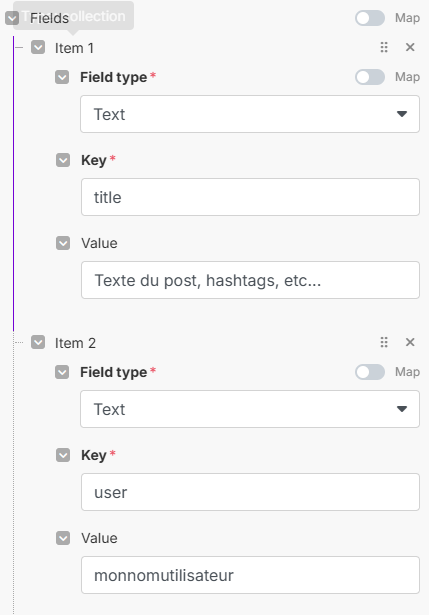Image resolution: width=429 pixels, height=615 pixels.
Task: Edit the Value field with monnomutilisateur
Action: pyautogui.click(x=250, y=575)
